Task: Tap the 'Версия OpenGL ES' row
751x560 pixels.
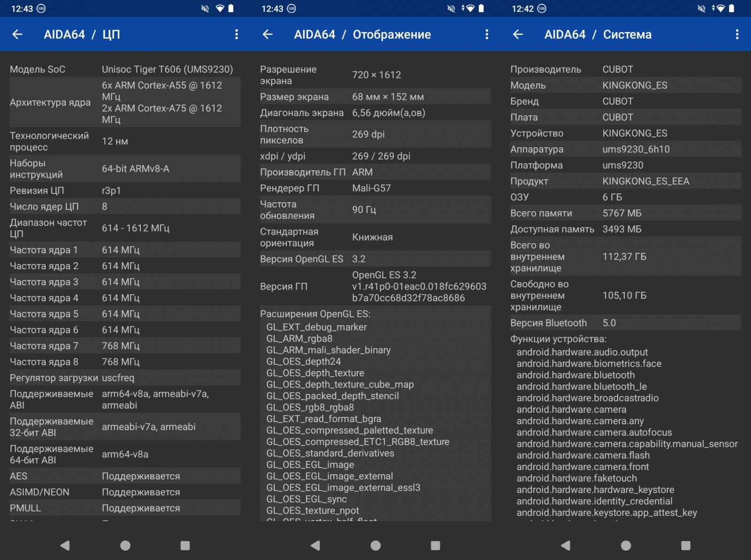Action: click(x=375, y=259)
